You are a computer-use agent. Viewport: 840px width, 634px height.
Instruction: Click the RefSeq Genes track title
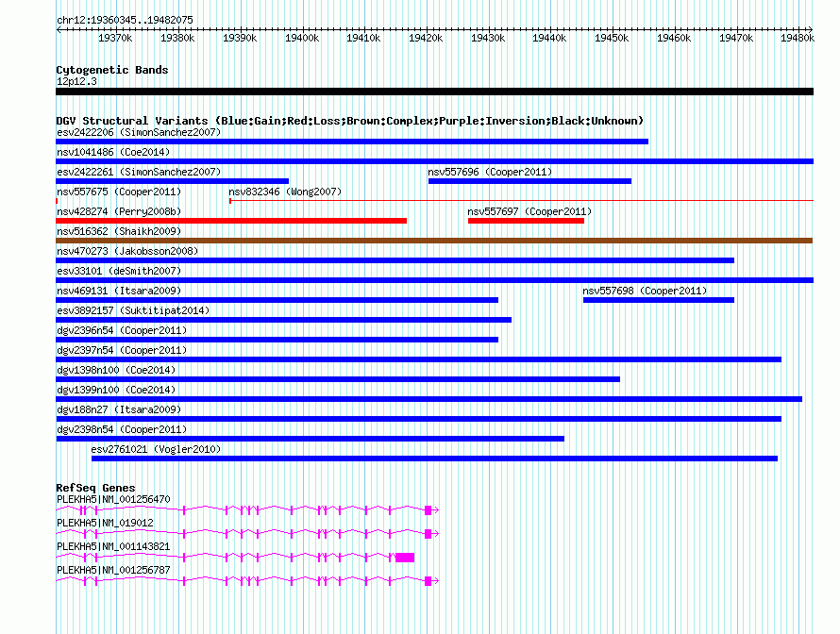tap(95, 488)
